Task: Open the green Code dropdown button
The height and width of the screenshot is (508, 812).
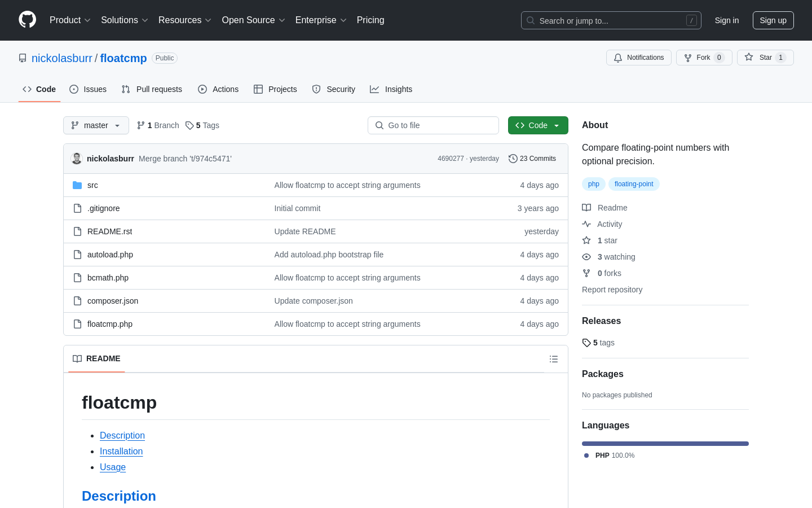Action: (538, 125)
